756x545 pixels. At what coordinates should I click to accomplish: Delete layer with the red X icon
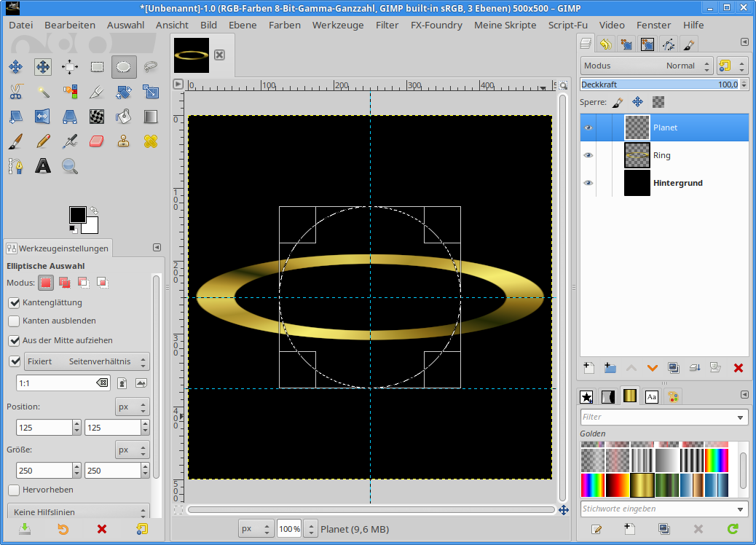pos(738,368)
